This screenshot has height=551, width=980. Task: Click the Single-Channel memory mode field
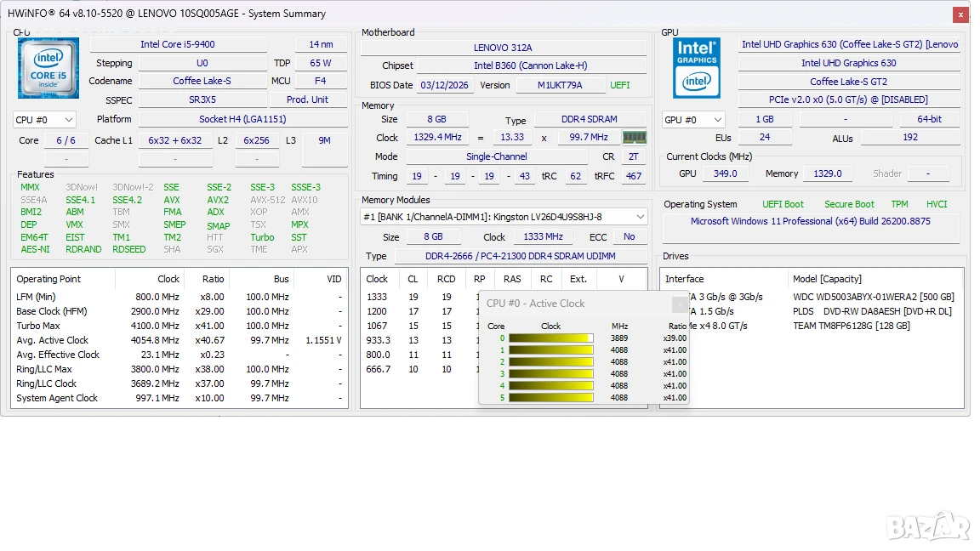[496, 156]
